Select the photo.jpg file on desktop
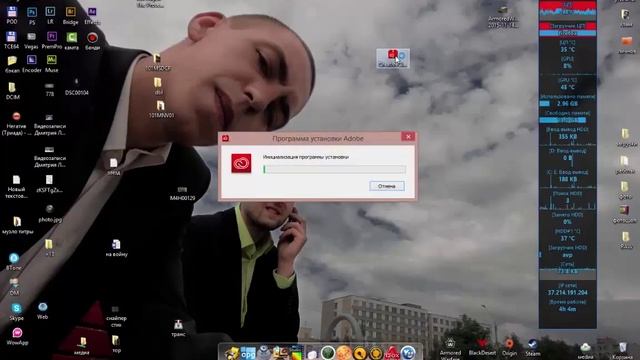The image size is (640, 360). pos(50,213)
